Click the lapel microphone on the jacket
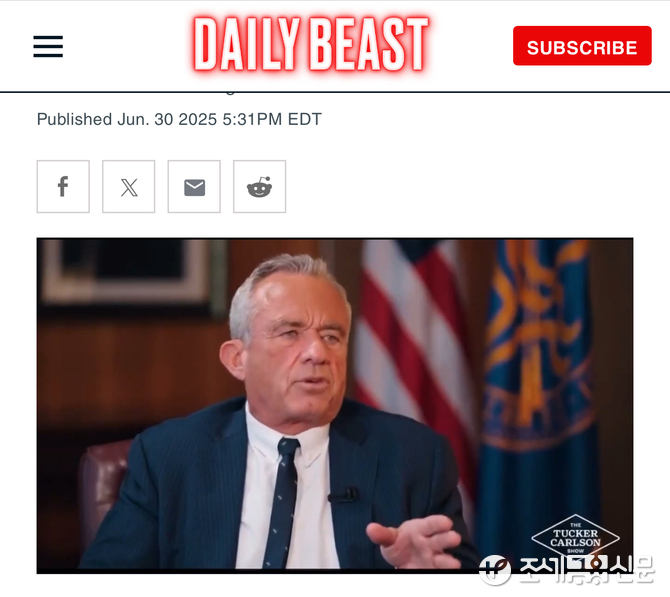Viewport: 670px width, 597px height. (344, 495)
